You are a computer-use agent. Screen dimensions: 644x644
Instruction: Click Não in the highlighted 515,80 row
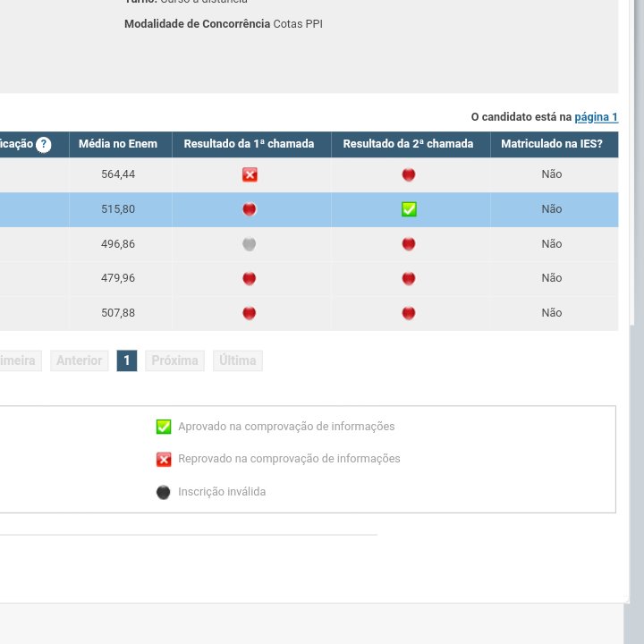click(552, 209)
